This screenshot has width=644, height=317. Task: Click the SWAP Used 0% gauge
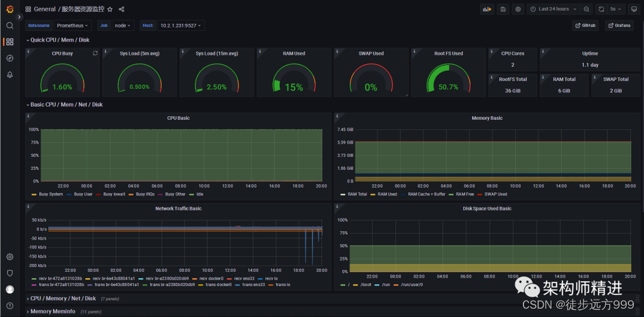click(x=371, y=78)
